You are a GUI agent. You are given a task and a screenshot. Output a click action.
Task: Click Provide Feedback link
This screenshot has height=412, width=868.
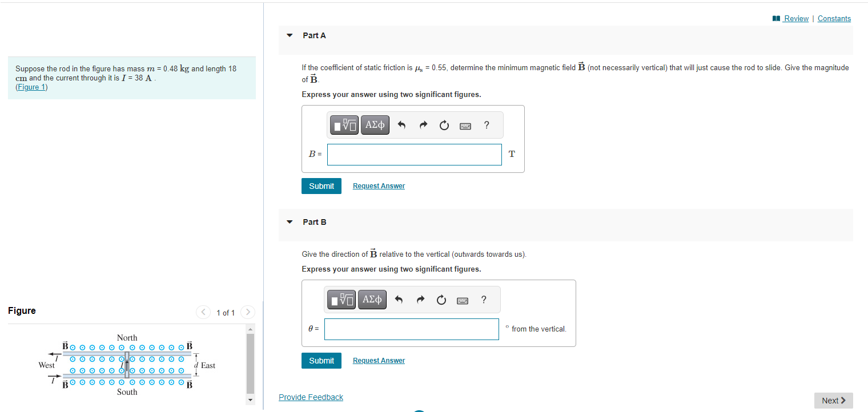(x=311, y=397)
